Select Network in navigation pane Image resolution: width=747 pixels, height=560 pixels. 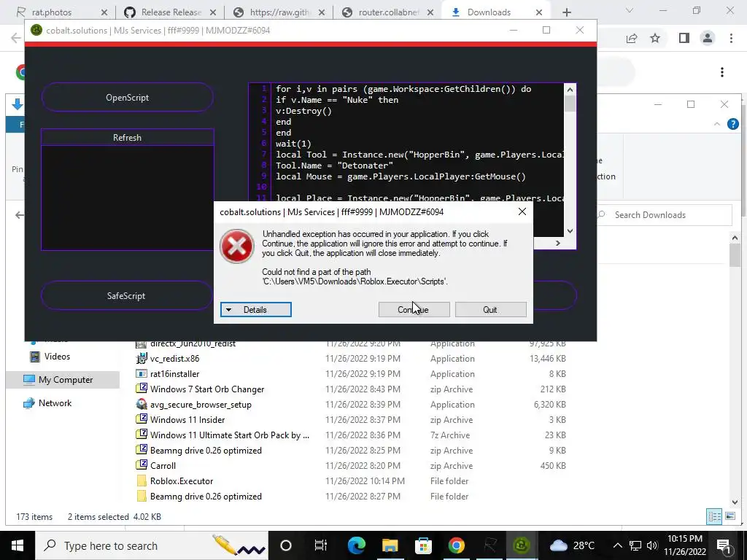tap(55, 402)
